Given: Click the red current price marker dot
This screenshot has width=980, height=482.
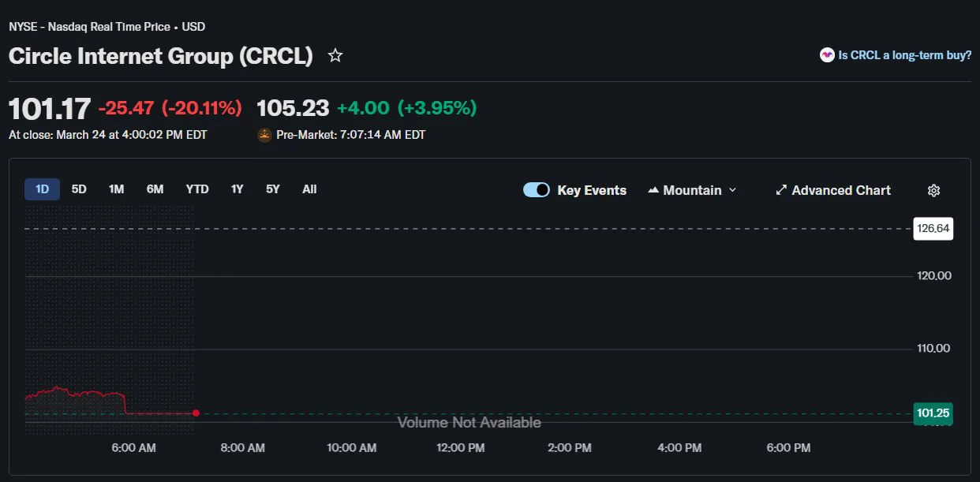Looking at the screenshot, I should point(196,413).
